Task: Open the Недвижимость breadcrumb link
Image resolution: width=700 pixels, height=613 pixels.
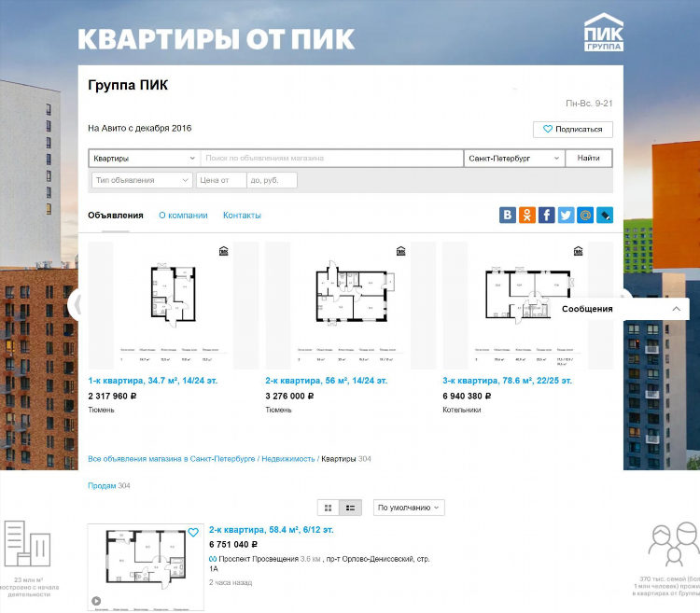Action: [x=288, y=459]
